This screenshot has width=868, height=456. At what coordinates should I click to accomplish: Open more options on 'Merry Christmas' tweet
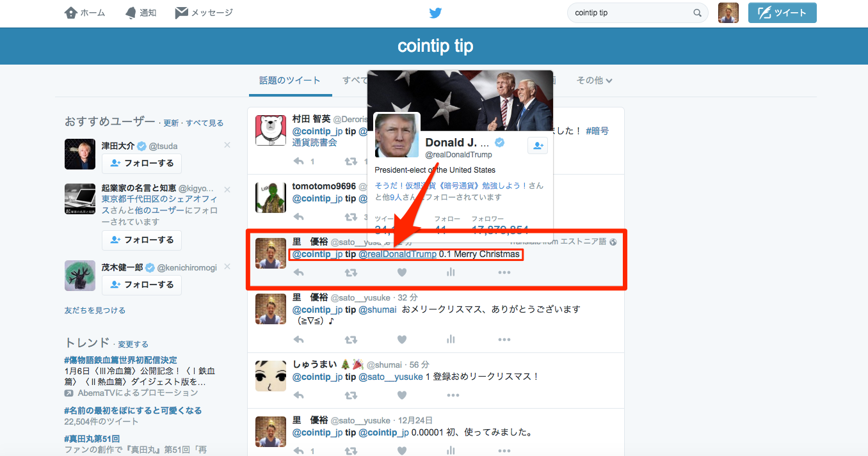pyautogui.click(x=504, y=272)
